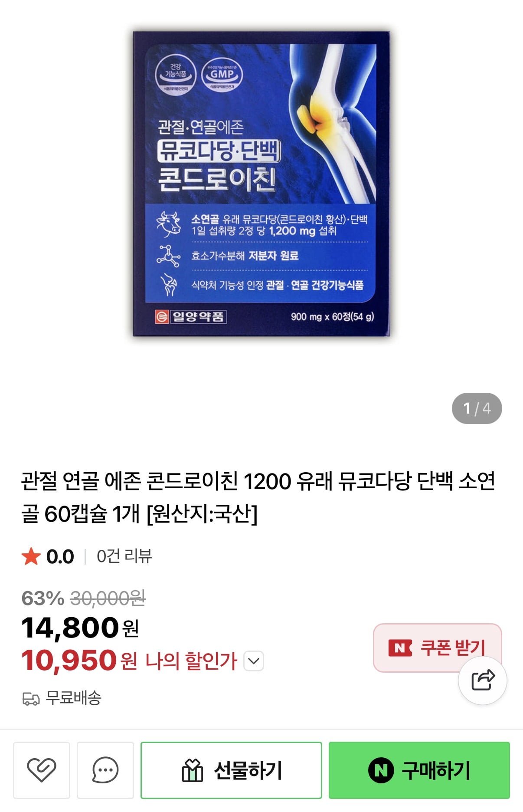The image size is (523, 812).
Task: Open the product box image
Action: (261, 184)
